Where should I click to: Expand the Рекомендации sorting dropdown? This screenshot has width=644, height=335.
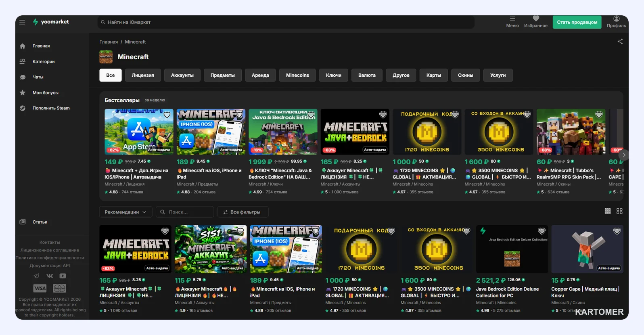point(125,212)
